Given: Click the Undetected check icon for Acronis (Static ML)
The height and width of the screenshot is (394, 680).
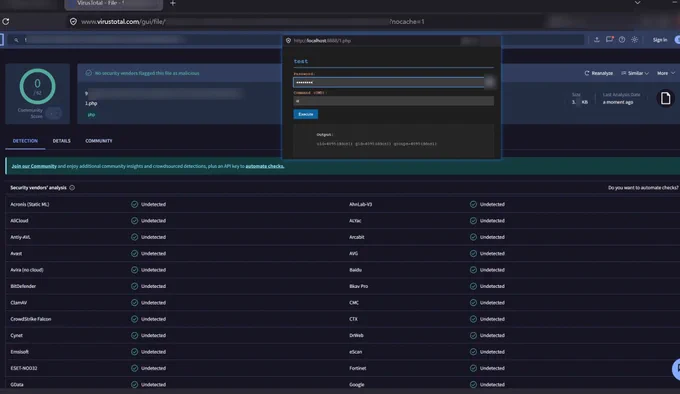Looking at the screenshot, I should tap(134, 204).
